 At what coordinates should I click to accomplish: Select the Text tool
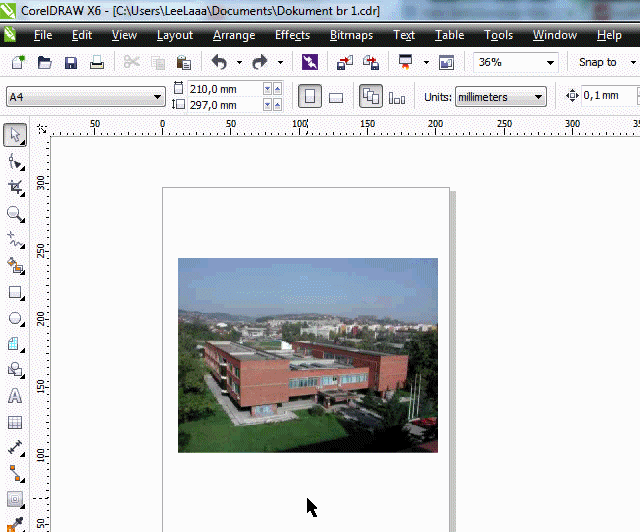[x=15, y=396]
